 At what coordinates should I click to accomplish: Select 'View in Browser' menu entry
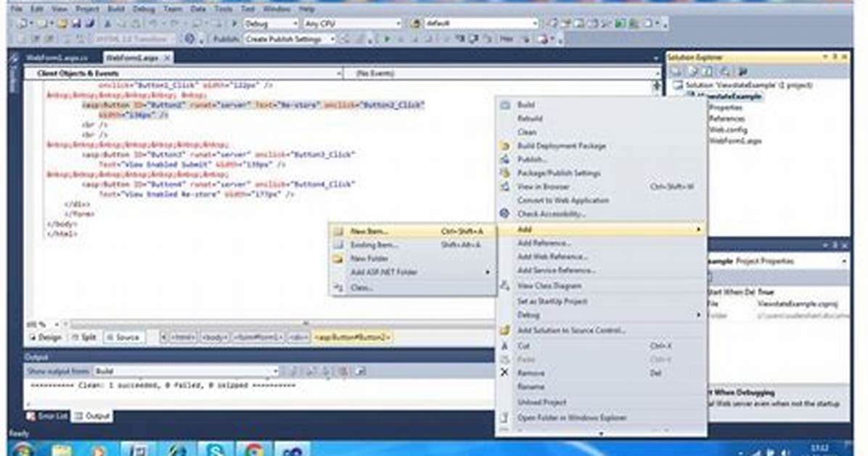point(601,187)
